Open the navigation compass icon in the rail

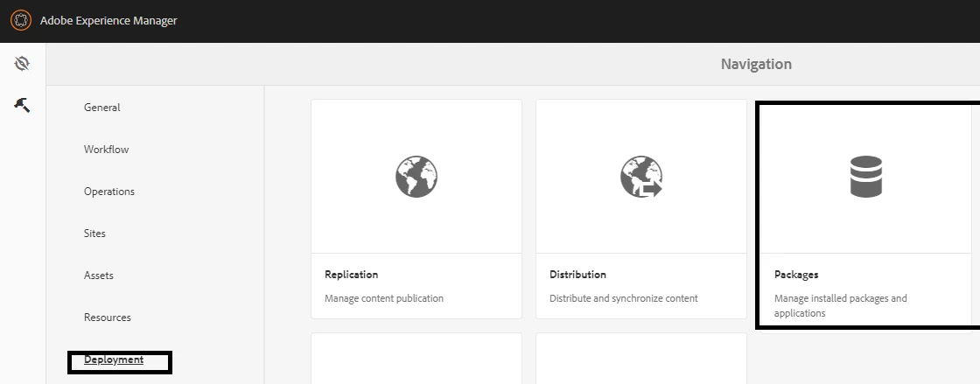pyautogui.click(x=22, y=63)
